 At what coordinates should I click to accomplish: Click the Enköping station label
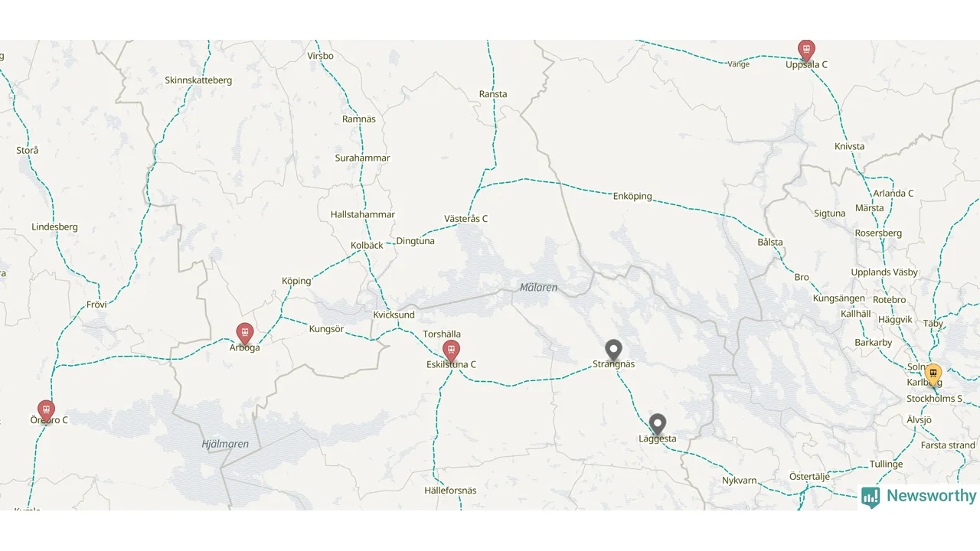(632, 196)
